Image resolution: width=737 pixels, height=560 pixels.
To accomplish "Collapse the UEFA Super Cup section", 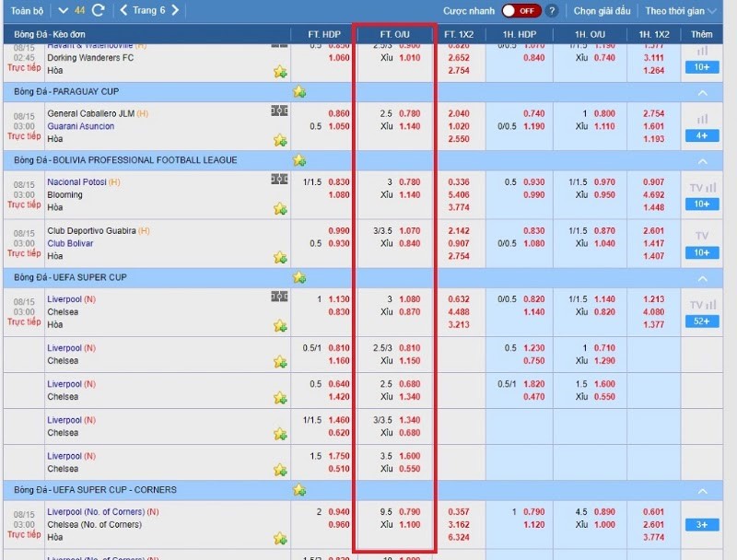I will 702,277.
